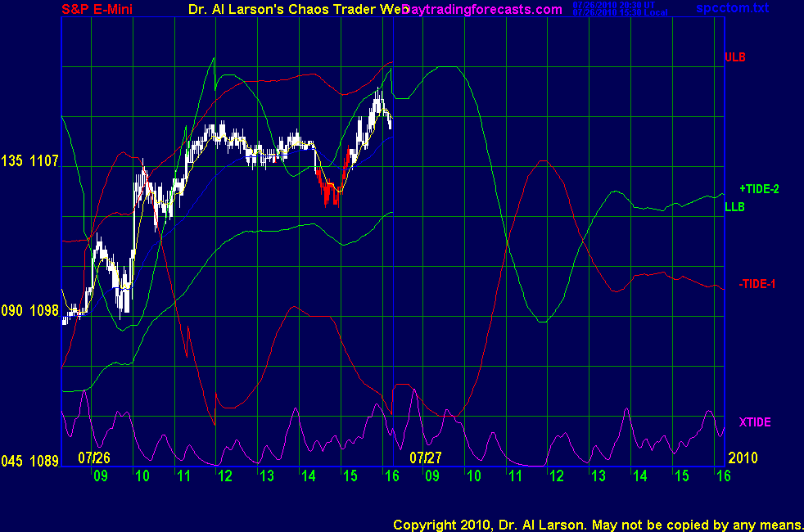Select the "07/26/2010 15:30 Local" timestamp
The image size is (804, 532).
[620, 13]
